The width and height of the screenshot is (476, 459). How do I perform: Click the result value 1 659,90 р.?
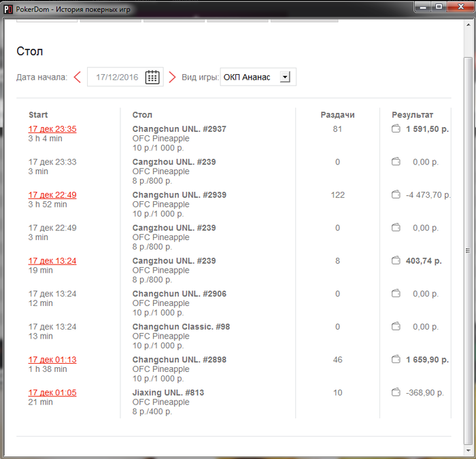(x=428, y=360)
